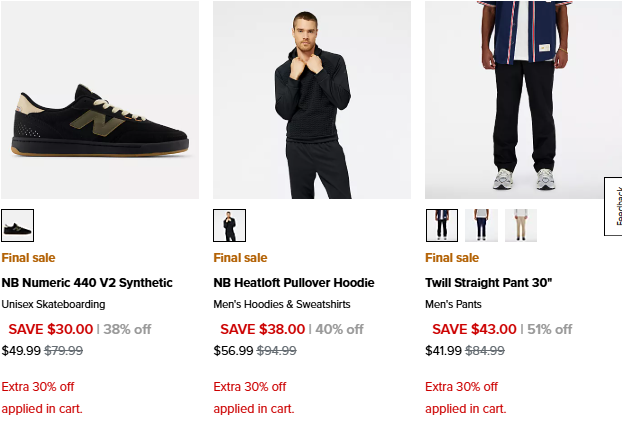Image resolution: width=622 pixels, height=424 pixels.
Task: Click the Final sale label above the hoodie title
Action: pos(240,258)
